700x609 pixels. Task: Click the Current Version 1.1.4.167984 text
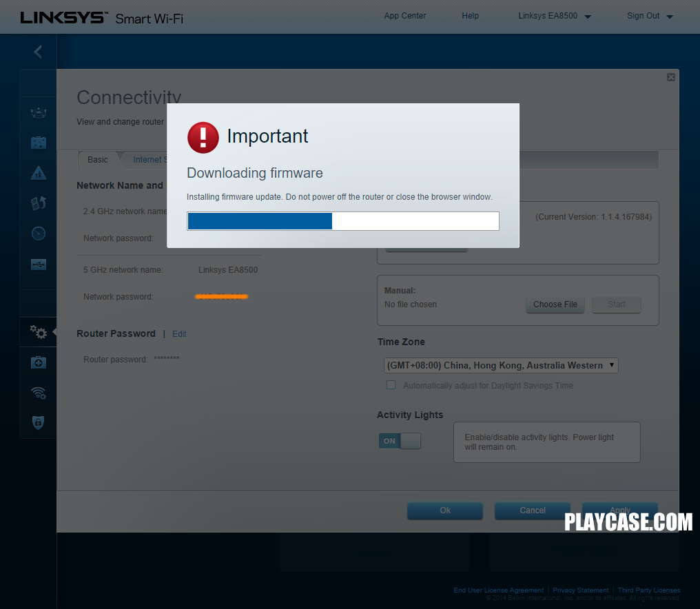pyautogui.click(x=594, y=217)
